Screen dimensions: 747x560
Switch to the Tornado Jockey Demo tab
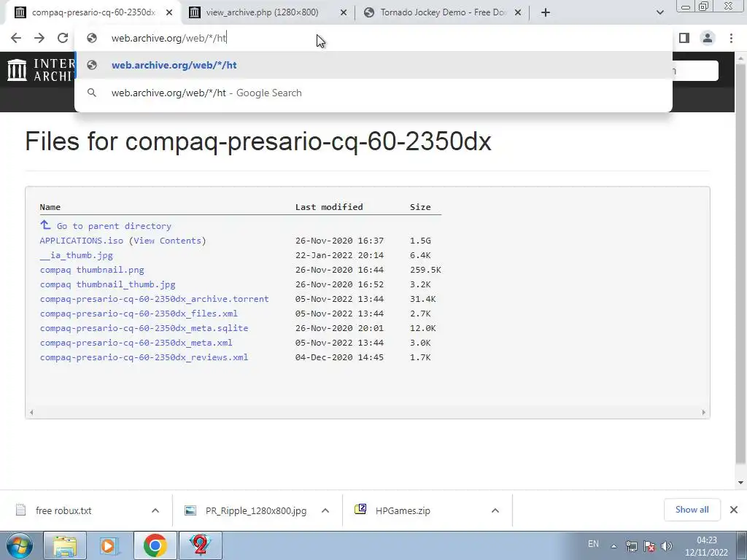pos(443,12)
